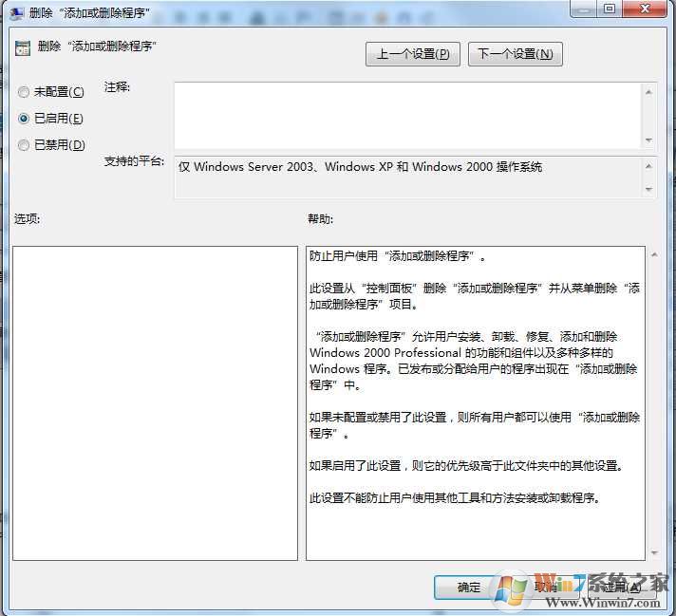
Task: Click the policy setting icon beside the heading
Action: (x=23, y=48)
